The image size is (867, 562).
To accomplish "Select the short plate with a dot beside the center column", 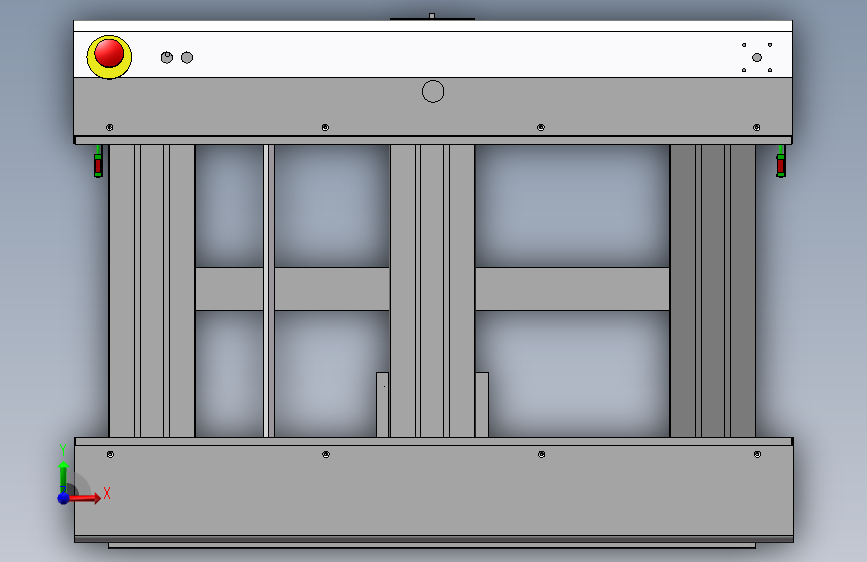I will [x=383, y=405].
